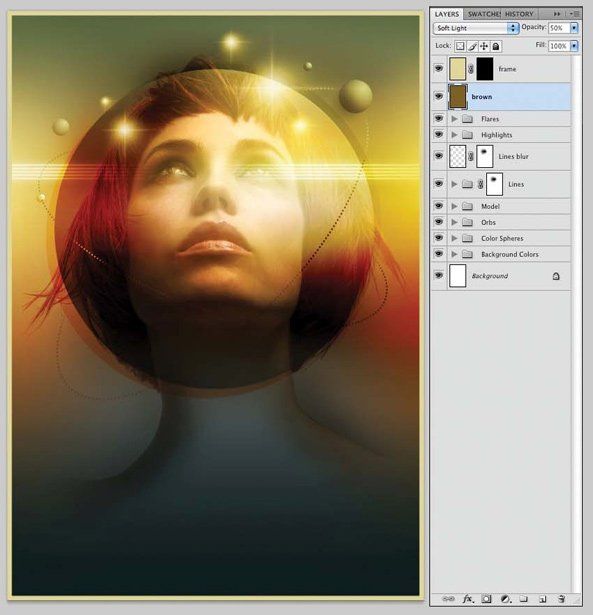Select the frame layer name
Viewport: 593px width, 615px height.
(x=507, y=69)
